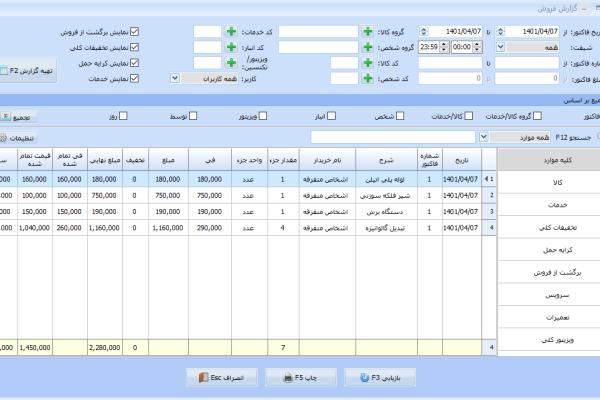Select the row دستگاه برش
Image resolution: width=600 pixels, height=400 pixels.
[x=248, y=211]
